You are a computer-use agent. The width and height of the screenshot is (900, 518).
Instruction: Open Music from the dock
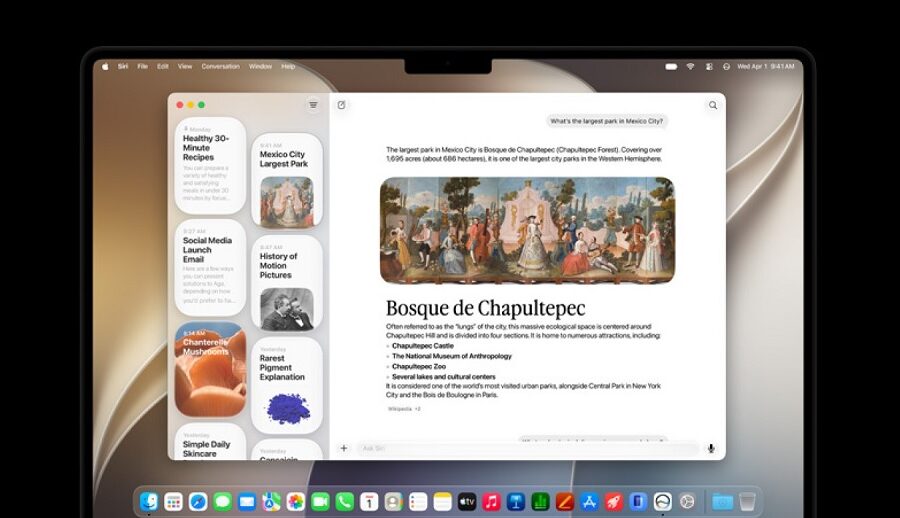(x=491, y=502)
